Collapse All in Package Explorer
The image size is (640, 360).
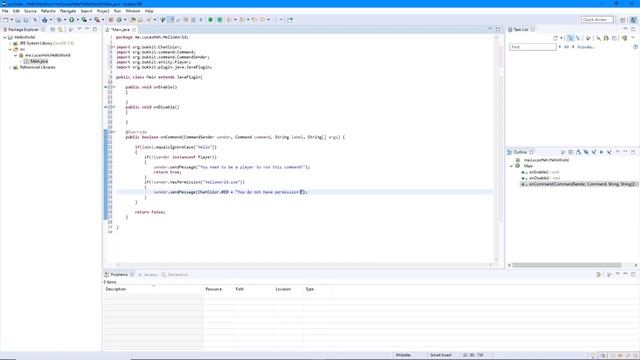[53, 29]
